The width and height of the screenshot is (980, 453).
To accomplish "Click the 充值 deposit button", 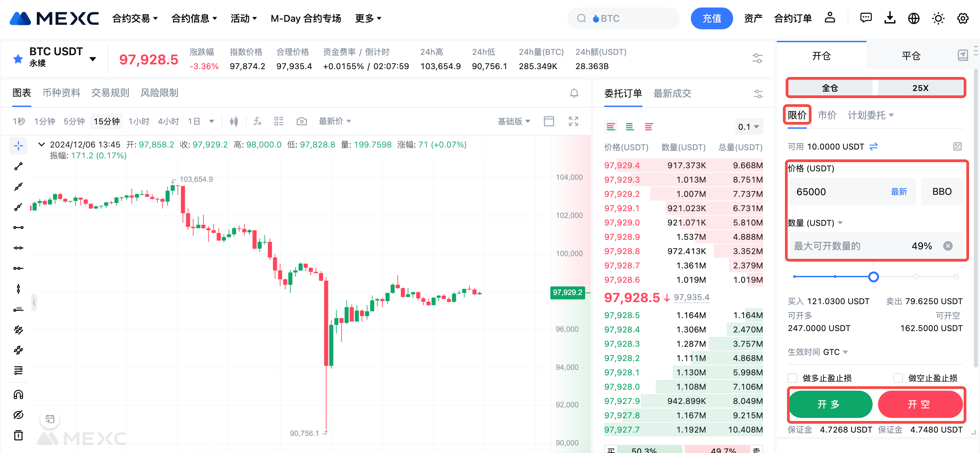I will 711,18.
